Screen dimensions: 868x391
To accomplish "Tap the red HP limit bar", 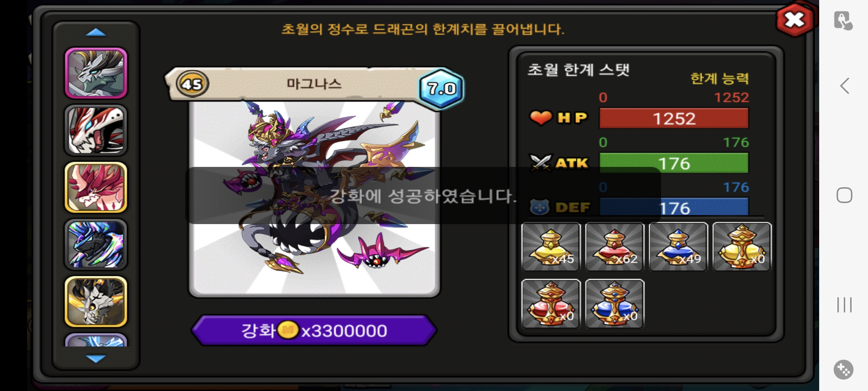I will coord(674,118).
